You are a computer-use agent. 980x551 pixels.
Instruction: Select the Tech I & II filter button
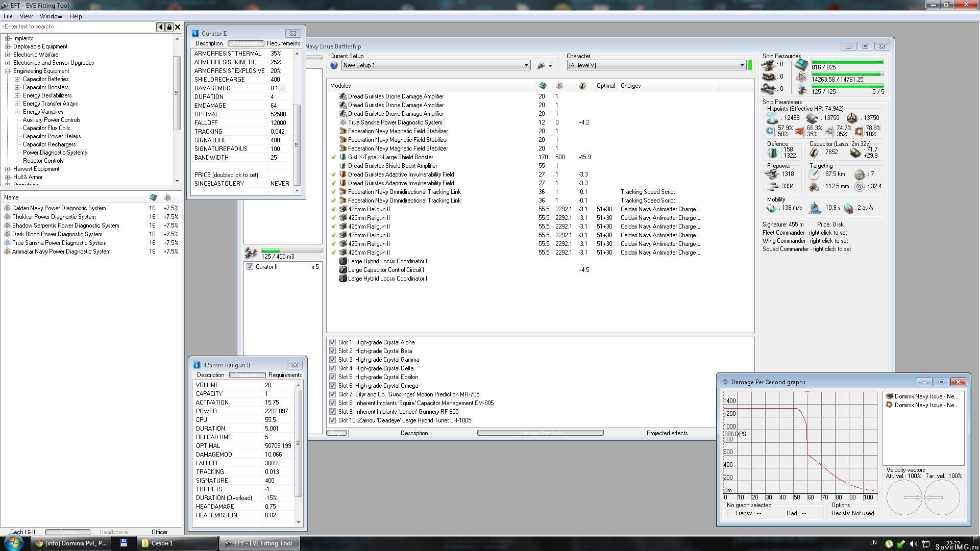[x=23, y=532]
